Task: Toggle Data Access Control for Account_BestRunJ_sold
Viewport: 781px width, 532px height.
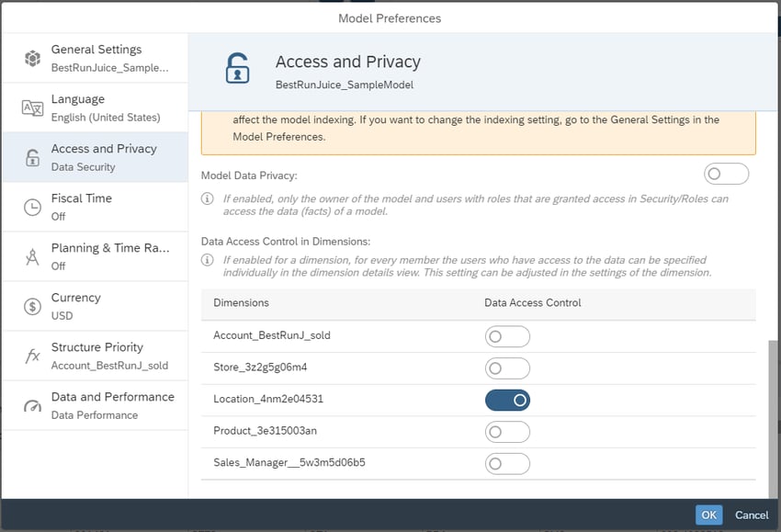Action: 507,336
